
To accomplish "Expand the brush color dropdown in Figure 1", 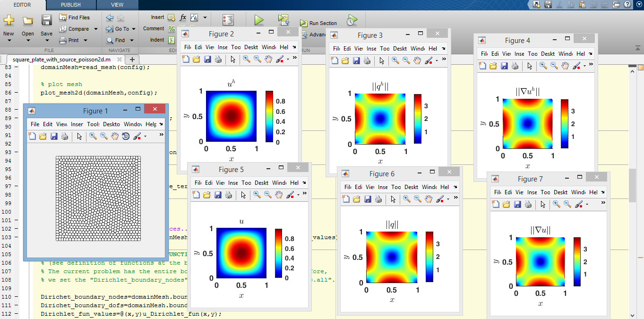I will 145,136.
